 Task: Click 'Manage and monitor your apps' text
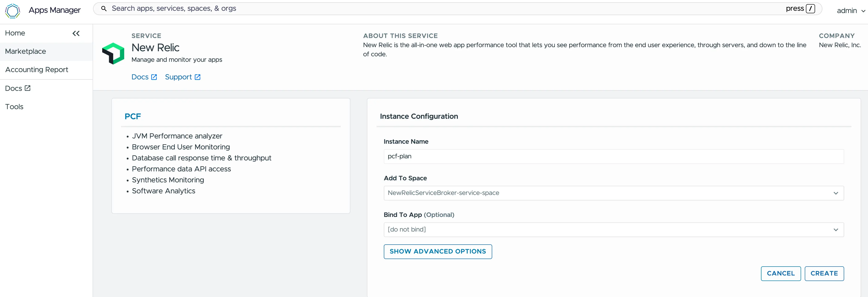(177, 59)
